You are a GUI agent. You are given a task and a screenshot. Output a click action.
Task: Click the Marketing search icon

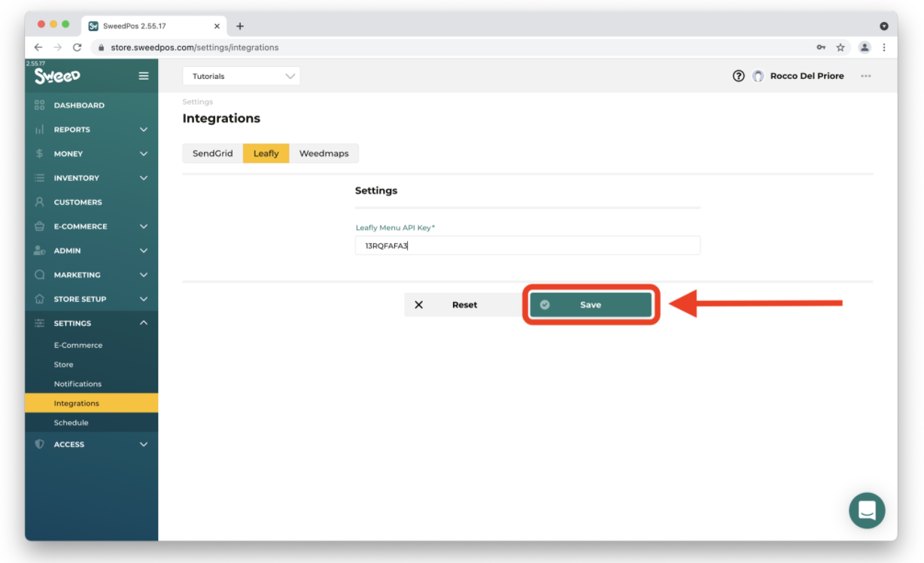[40, 275]
